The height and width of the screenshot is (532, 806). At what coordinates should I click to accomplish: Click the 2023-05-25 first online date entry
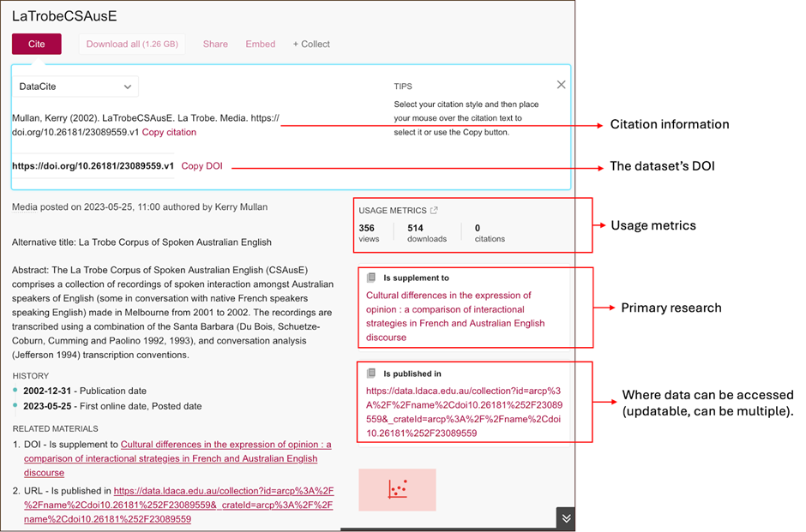tap(112, 406)
